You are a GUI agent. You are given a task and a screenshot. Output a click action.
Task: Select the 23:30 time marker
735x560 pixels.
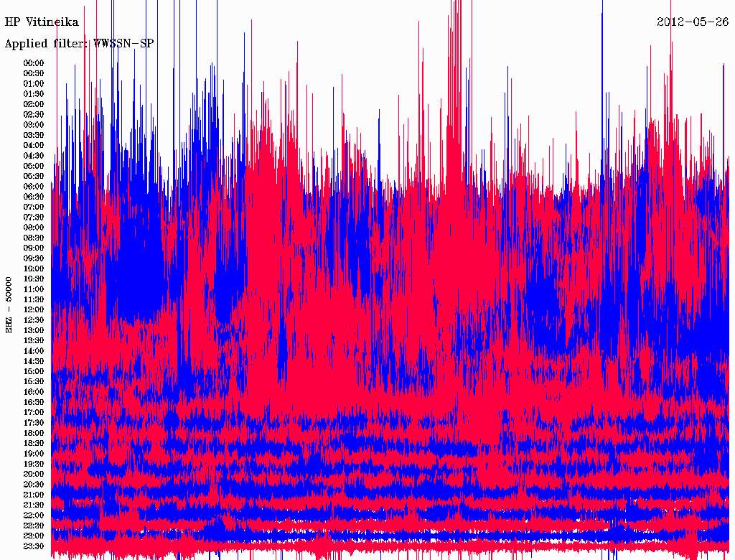(34, 546)
